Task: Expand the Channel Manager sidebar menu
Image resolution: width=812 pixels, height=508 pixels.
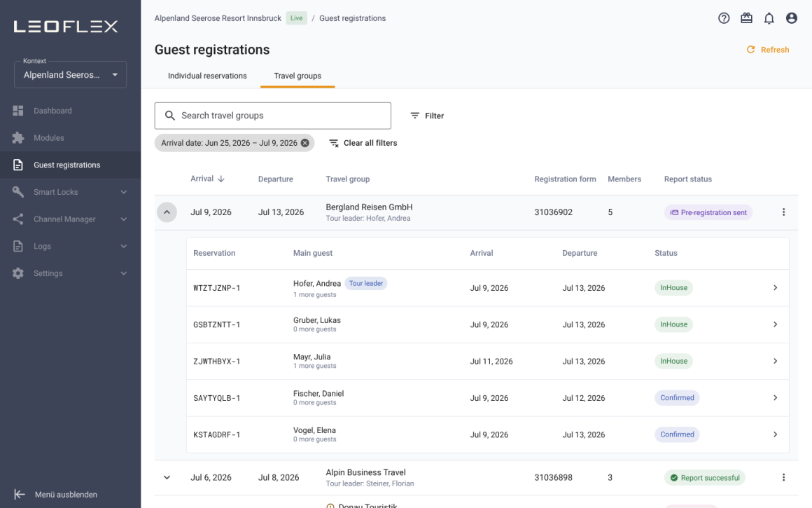Action: pos(71,219)
